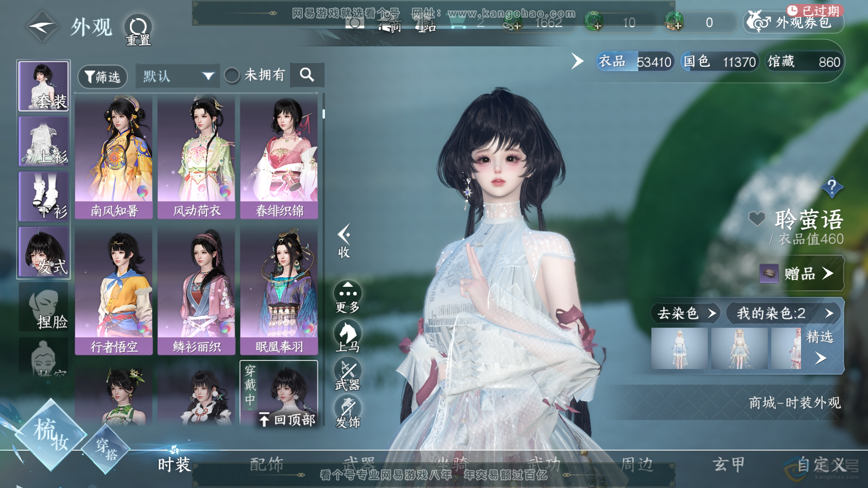View the 衣品 53410 stat
This screenshot has height=488, width=868.
tap(635, 62)
